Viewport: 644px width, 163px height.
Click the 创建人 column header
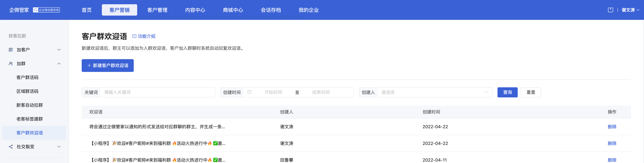click(287, 112)
